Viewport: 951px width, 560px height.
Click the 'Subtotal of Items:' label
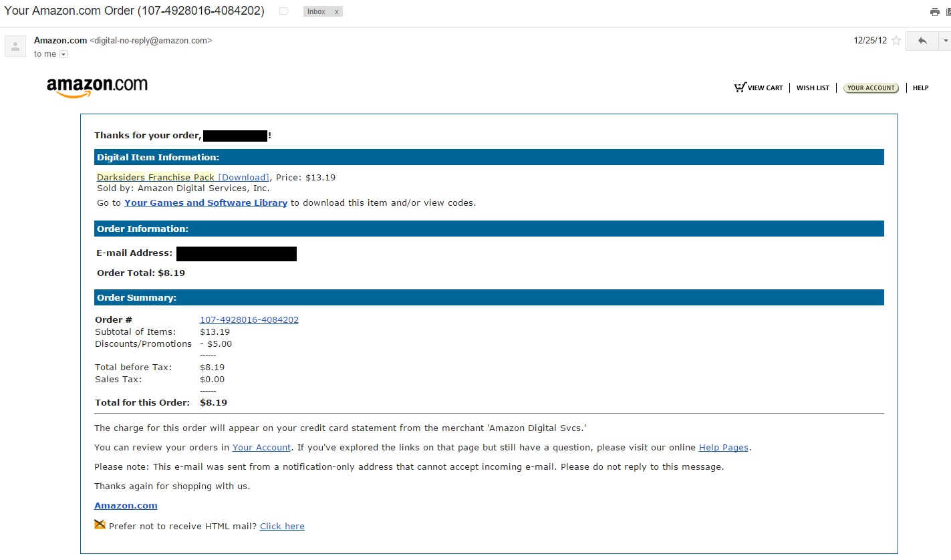point(135,332)
